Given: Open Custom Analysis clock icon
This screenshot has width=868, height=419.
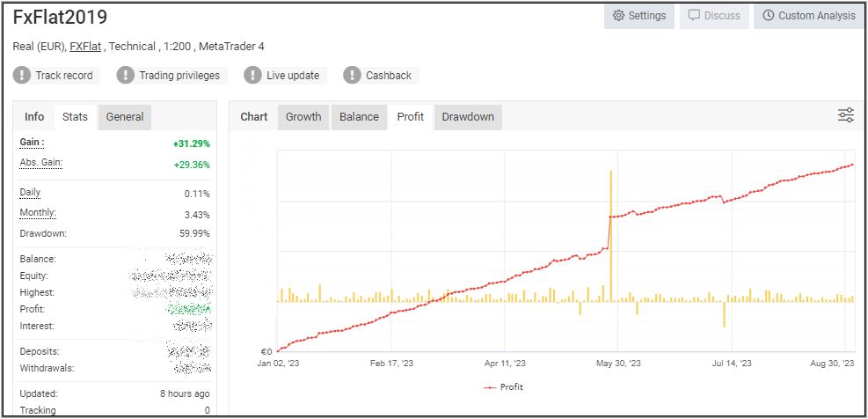Looking at the screenshot, I should click(x=768, y=16).
